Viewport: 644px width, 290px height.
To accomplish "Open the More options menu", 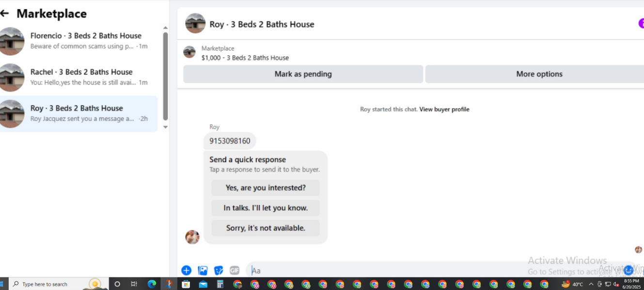I will (539, 74).
